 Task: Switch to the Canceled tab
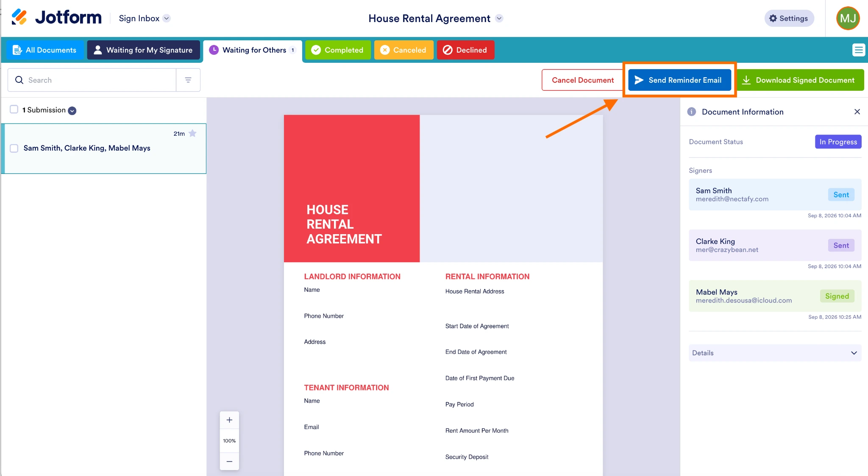(403, 50)
